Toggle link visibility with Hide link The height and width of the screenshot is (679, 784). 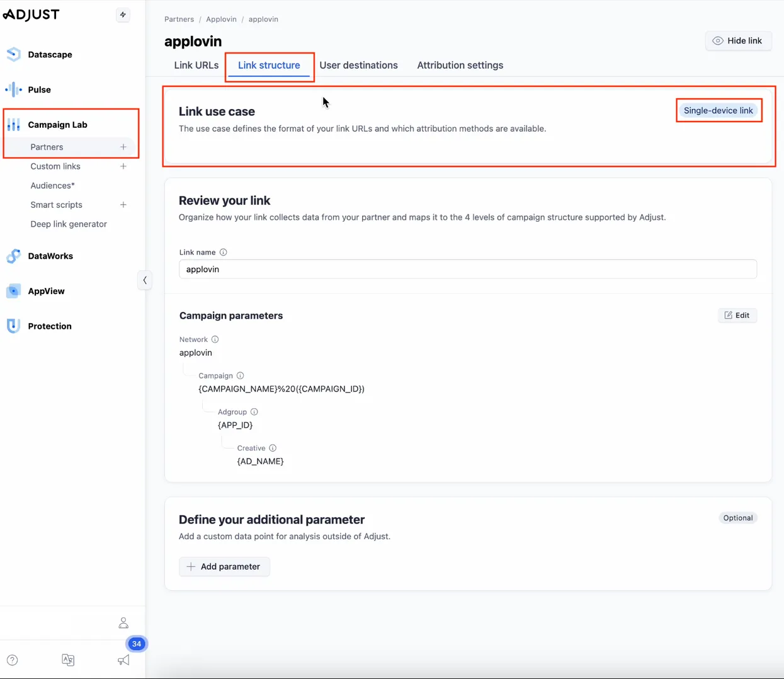[x=738, y=40]
